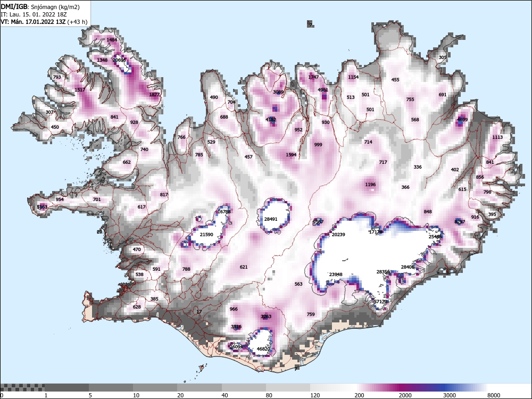Click the legend label '40'
The height and width of the screenshot is (399, 532).
pos(225,395)
